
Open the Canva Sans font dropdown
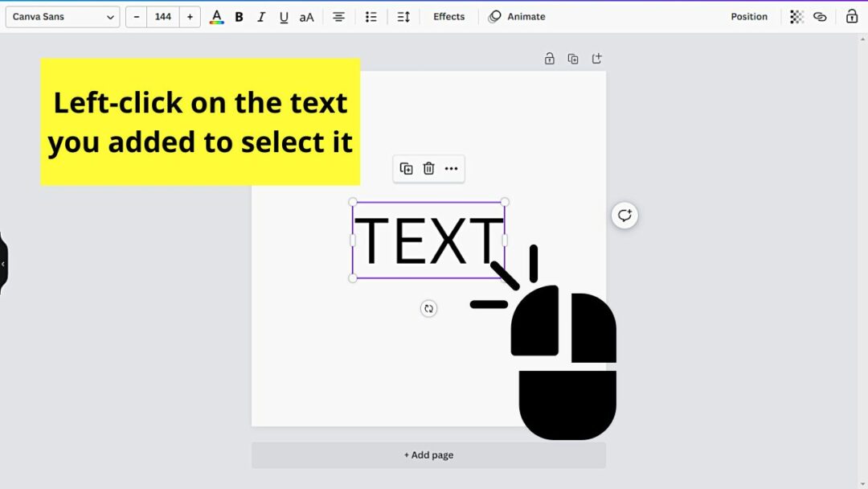coord(62,16)
